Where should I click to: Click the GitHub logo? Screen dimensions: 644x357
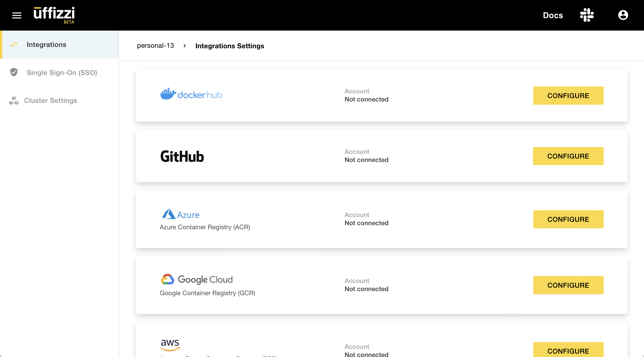182,157
